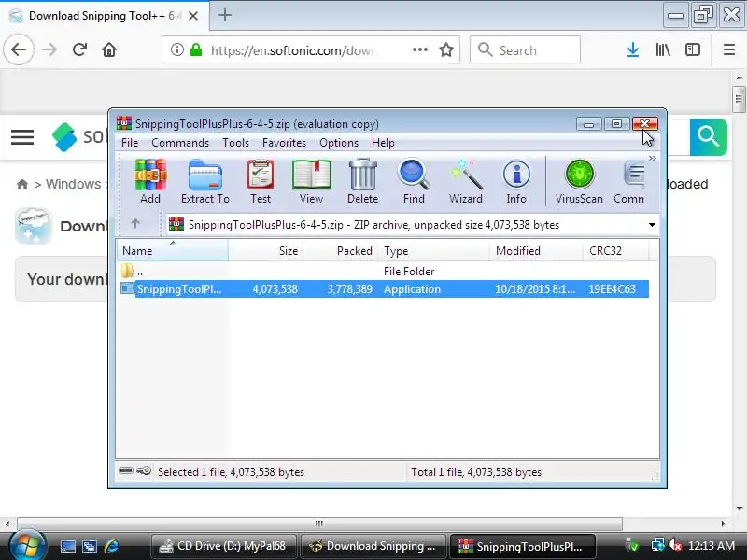Sort by the Size column header

pyautogui.click(x=265, y=251)
